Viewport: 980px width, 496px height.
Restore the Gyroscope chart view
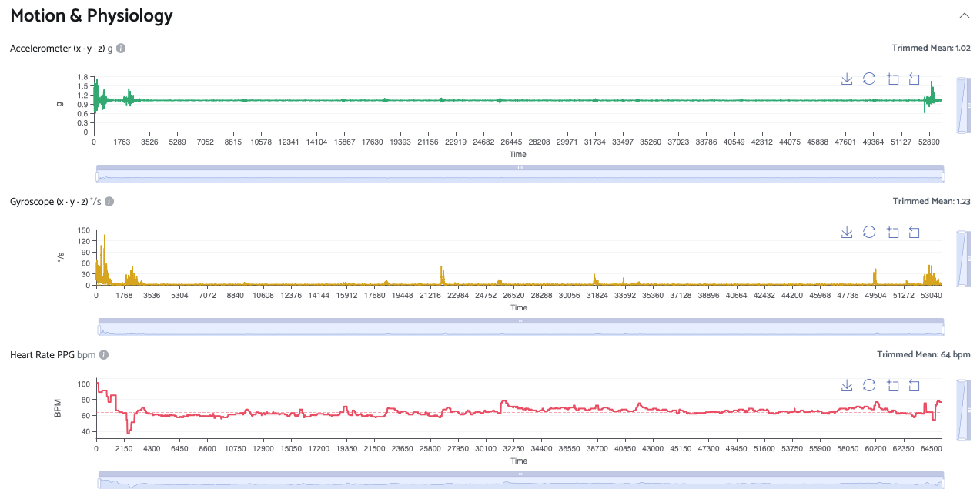pos(869,232)
